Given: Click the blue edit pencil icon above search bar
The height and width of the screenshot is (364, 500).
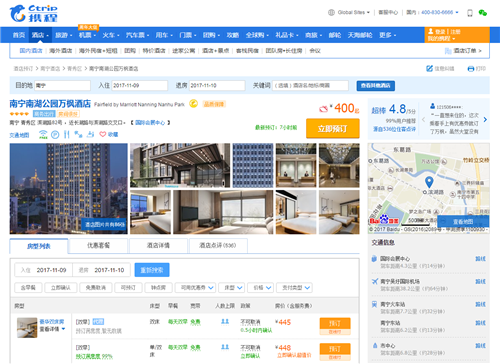Looking at the screenshot, I should (429, 69).
